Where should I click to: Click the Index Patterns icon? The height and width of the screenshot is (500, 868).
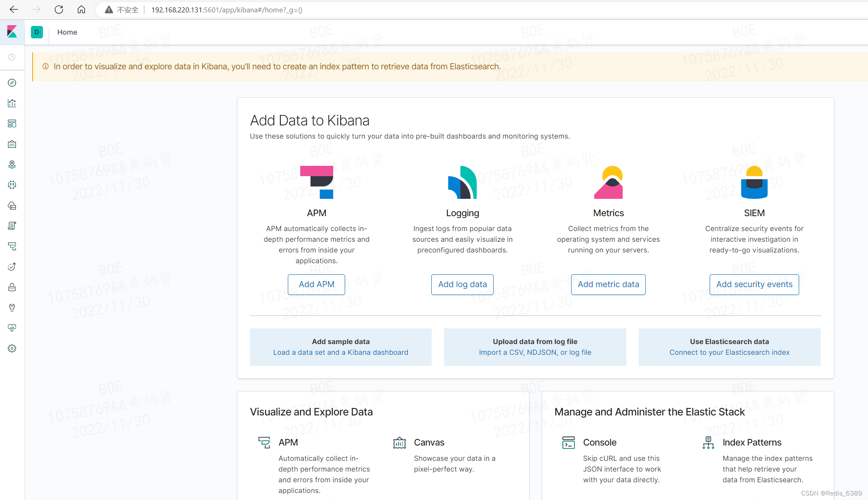(708, 443)
